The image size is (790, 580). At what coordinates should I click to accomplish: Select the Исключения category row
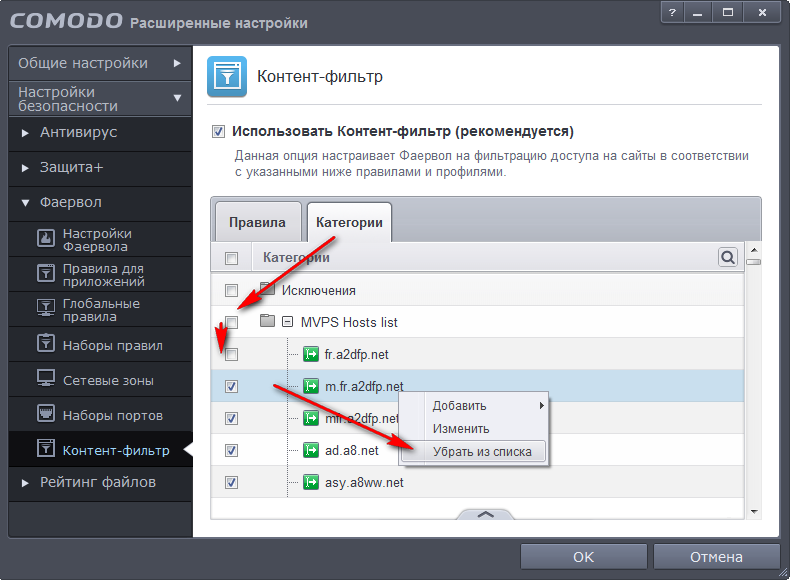477,290
